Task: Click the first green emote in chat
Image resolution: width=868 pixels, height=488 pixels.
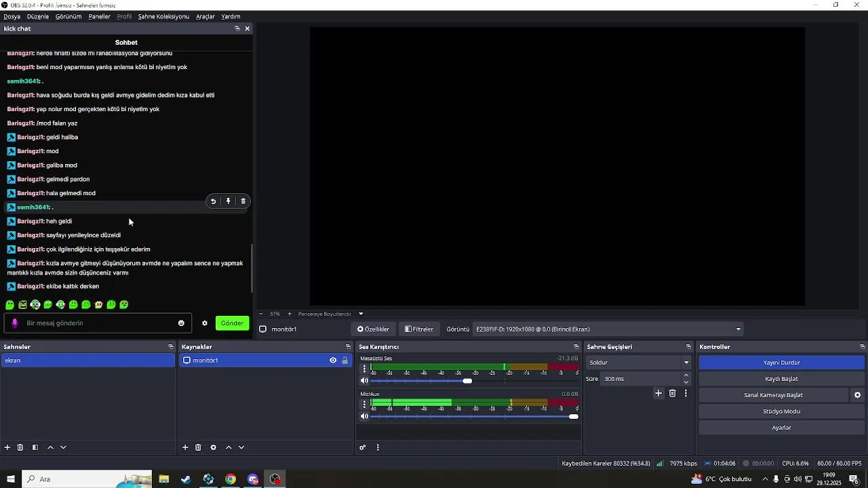Action: click(10, 305)
